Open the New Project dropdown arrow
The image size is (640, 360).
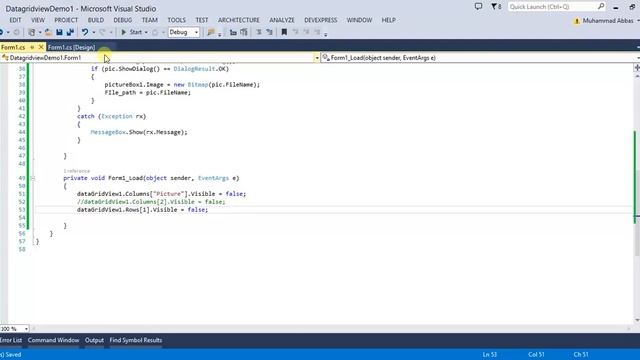point(40,32)
